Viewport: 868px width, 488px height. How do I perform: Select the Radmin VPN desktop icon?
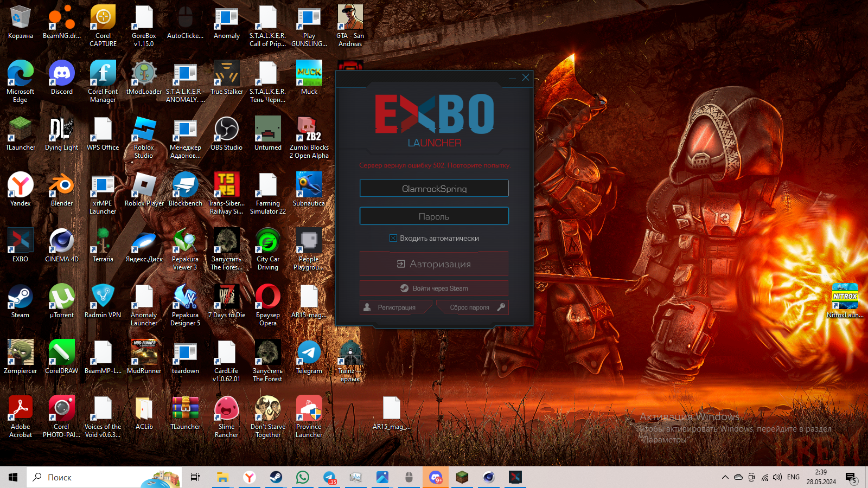(x=103, y=302)
